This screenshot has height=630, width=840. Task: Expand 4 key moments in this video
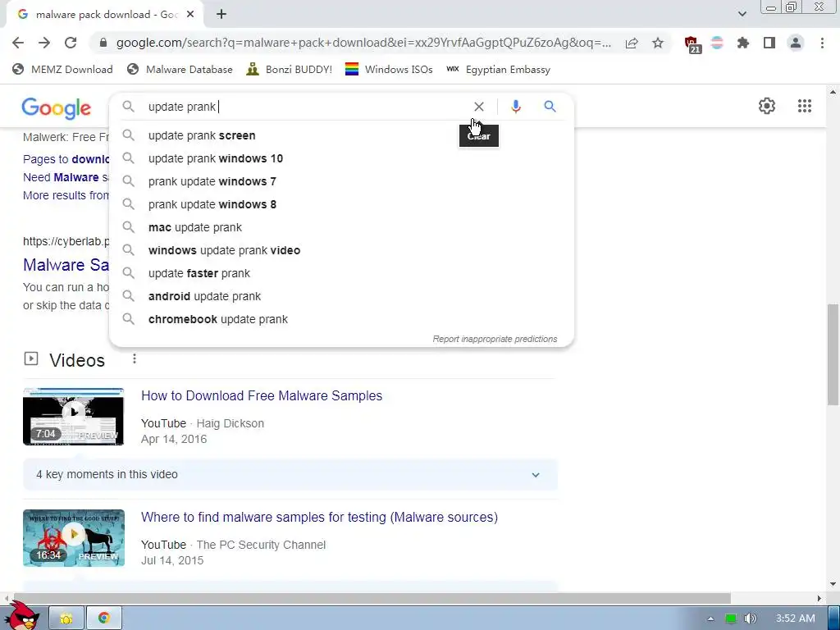click(290, 475)
